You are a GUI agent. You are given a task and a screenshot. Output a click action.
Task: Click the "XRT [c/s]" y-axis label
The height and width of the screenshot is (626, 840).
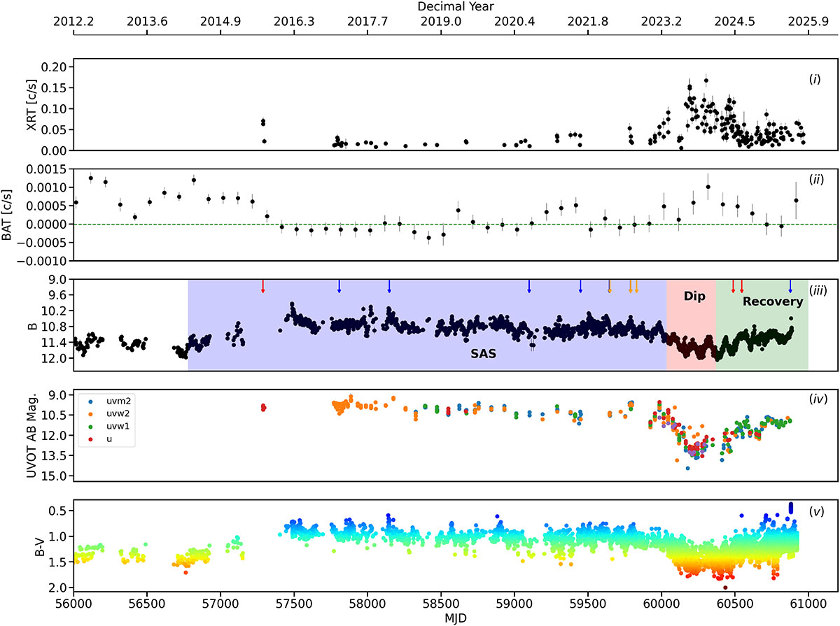[32, 104]
